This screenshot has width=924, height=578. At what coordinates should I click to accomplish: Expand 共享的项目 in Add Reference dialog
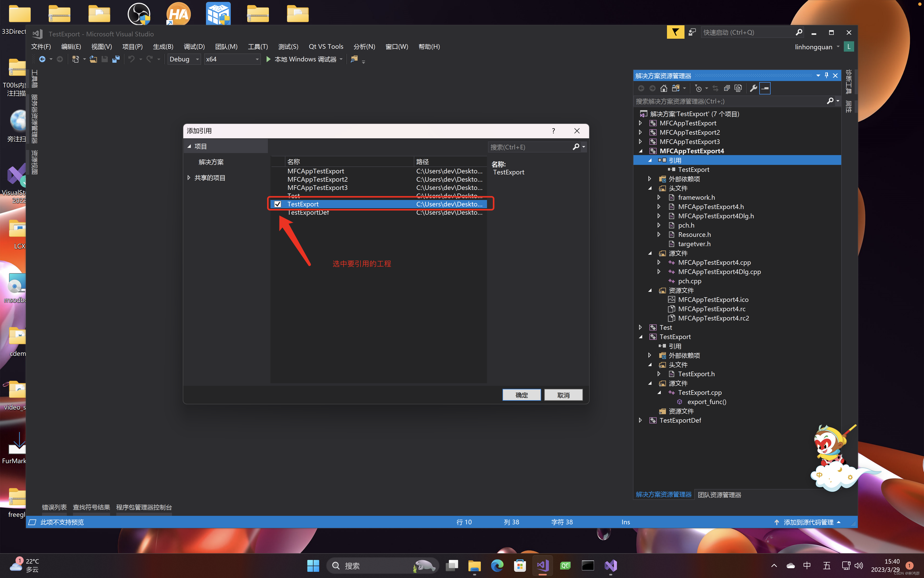tap(189, 178)
